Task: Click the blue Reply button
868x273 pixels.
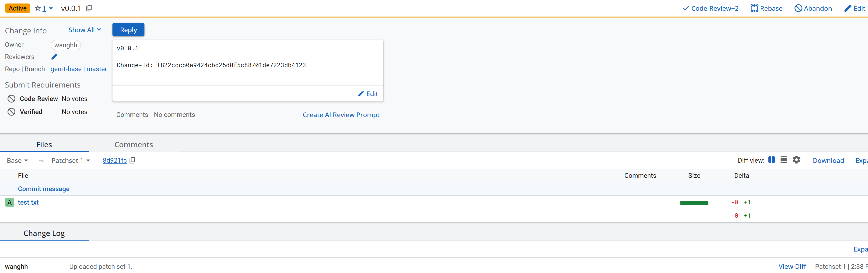Action: click(128, 30)
